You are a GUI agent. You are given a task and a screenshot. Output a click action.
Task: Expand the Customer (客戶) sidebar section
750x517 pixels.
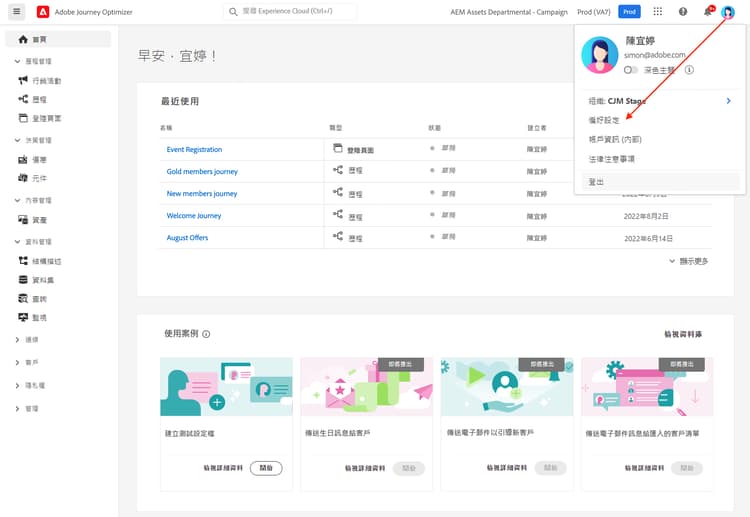[17, 363]
